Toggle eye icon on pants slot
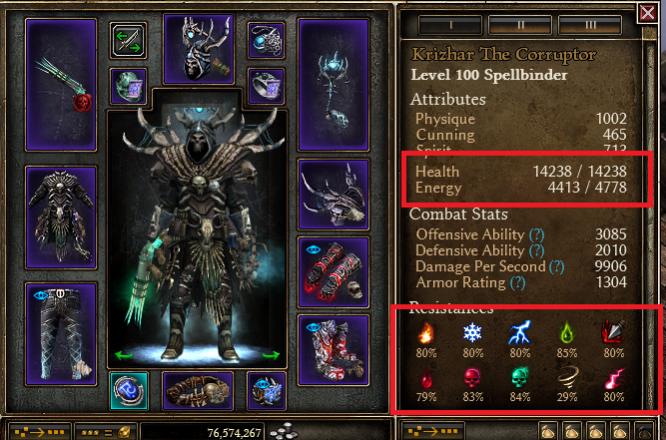 pos(40,295)
